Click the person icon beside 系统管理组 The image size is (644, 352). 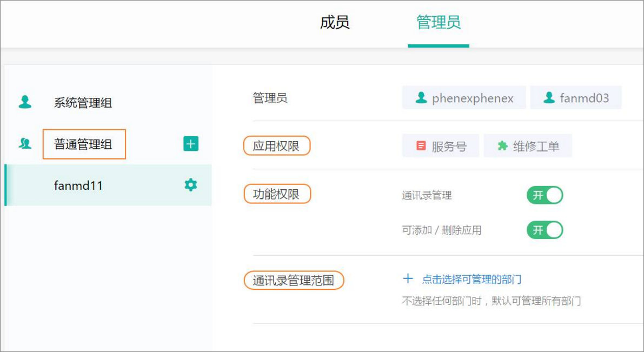(x=25, y=102)
